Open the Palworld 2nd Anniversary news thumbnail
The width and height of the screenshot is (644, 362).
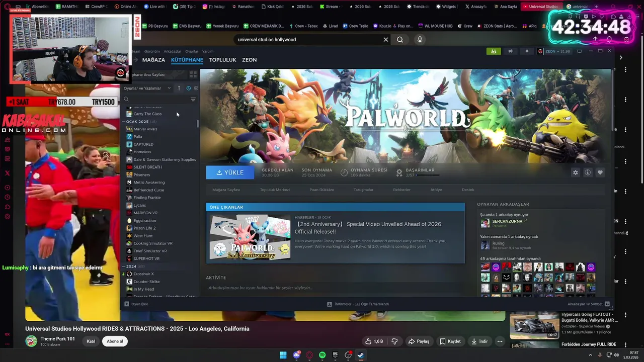coord(250,237)
